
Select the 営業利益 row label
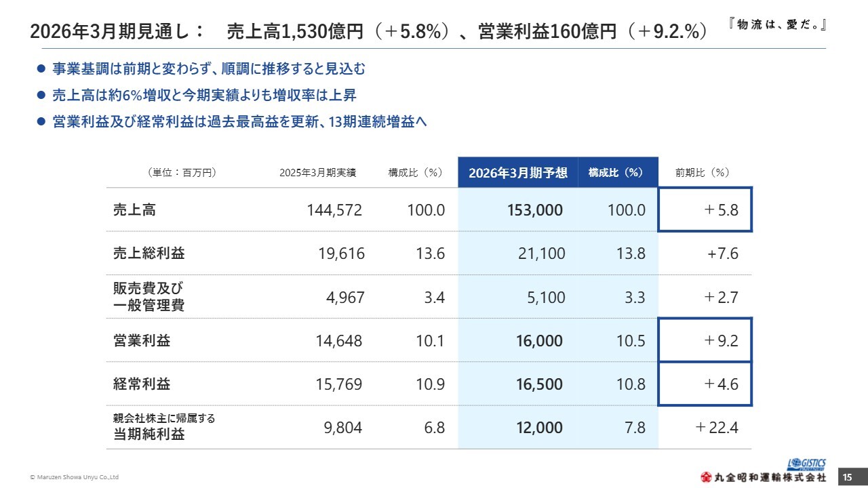[142, 340]
